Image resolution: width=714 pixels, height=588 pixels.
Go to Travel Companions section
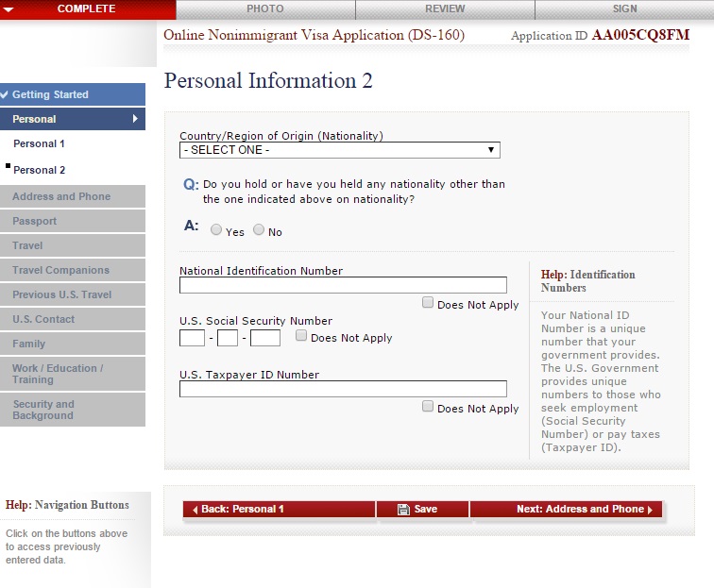pos(73,270)
